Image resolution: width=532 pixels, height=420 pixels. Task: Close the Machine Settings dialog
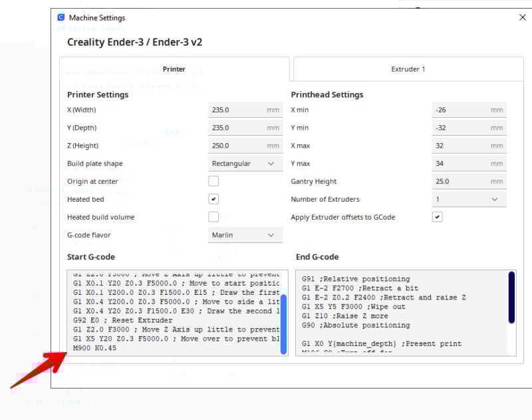click(523, 17)
